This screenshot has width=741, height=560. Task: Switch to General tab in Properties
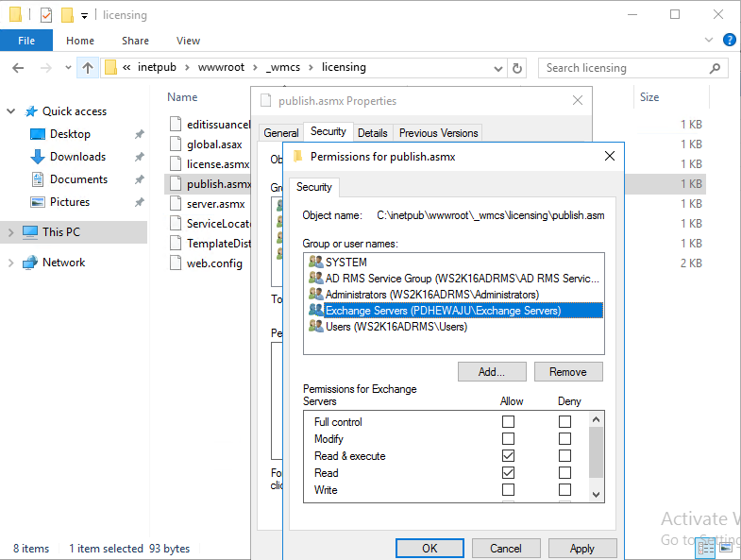281,133
